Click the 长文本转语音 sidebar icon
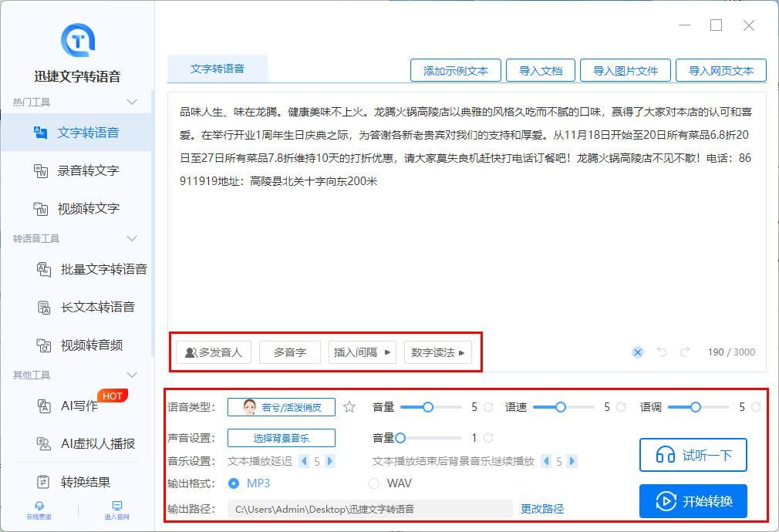The height and width of the screenshot is (532, 779). point(44,308)
